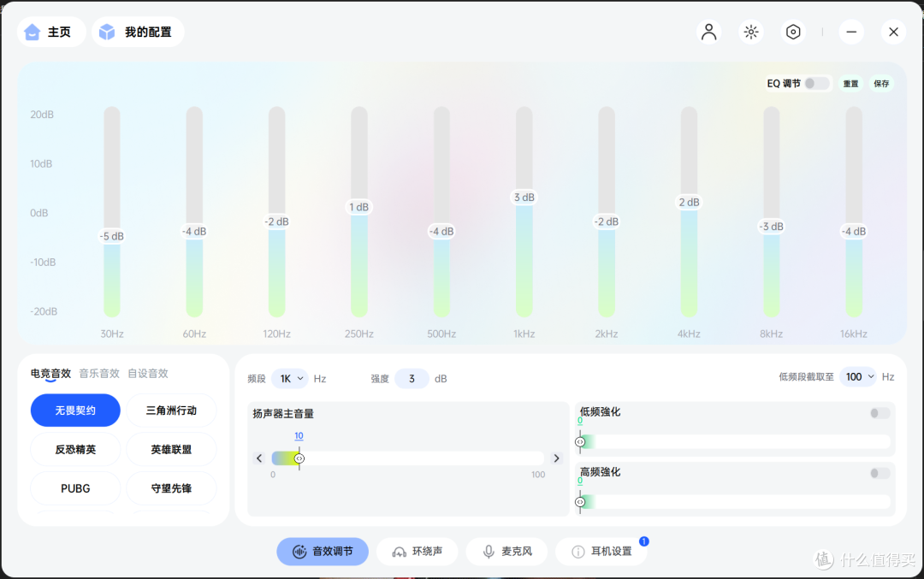924x579 pixels.
Task: Click the notification badge on the 耳机设置 tab
Action: pyautogui.click(x=643, y=541)
